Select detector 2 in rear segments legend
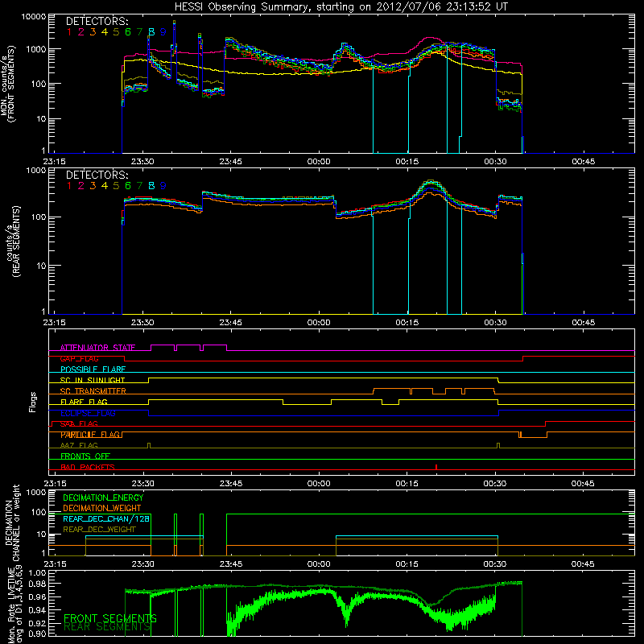Screen dimensions: 644x644 tap(81, 186)
